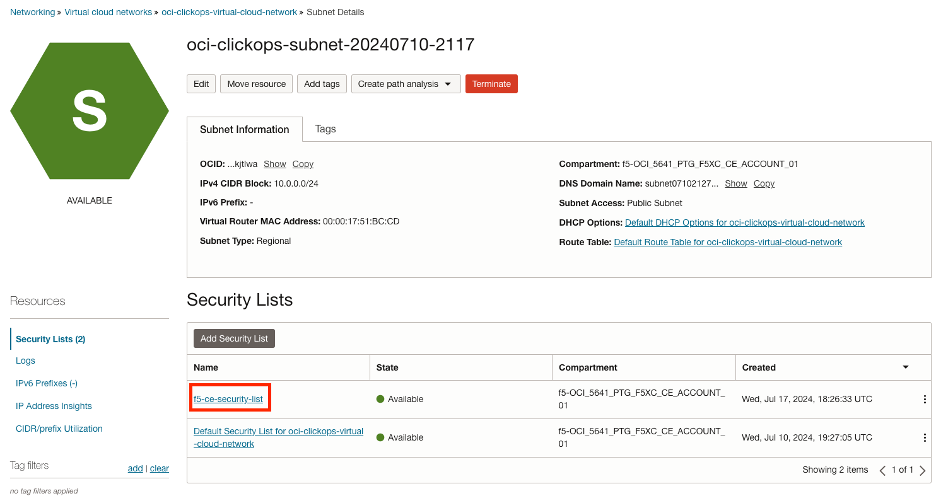The height and width of the screenshot is (496, 936).
Task: Terminate the subnet with red button
Action: point(491,84)
